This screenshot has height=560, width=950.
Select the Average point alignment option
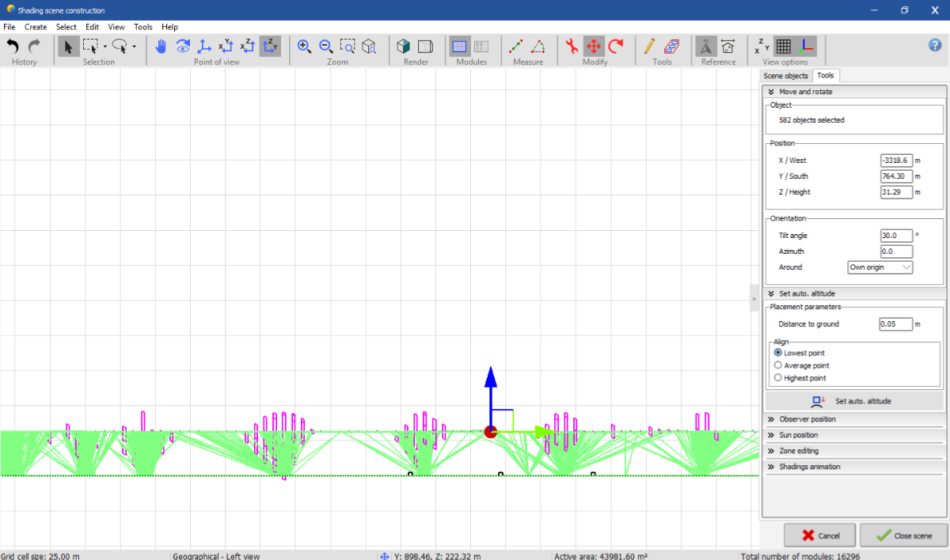[x=778, y=365]
